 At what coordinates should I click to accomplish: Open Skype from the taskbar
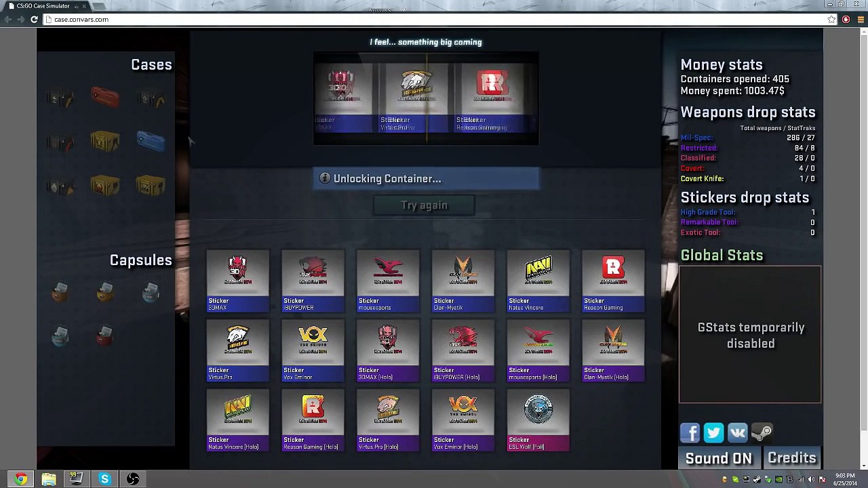tap(104, 479)
